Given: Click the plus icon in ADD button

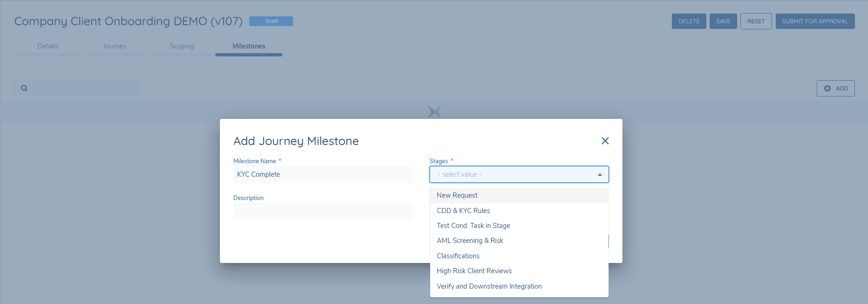Looking at the screenshot, I should tap(827, 89).
